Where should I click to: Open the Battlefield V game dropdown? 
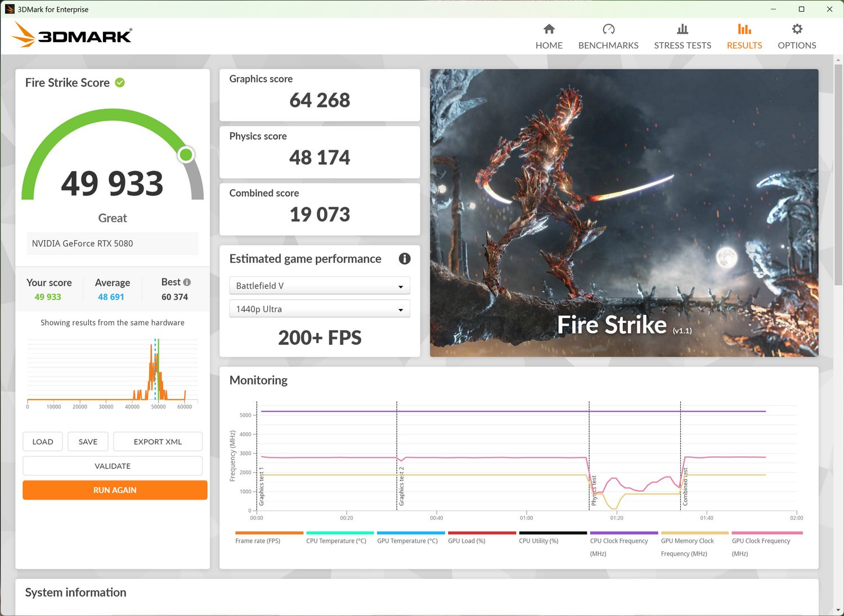(319, 285)
